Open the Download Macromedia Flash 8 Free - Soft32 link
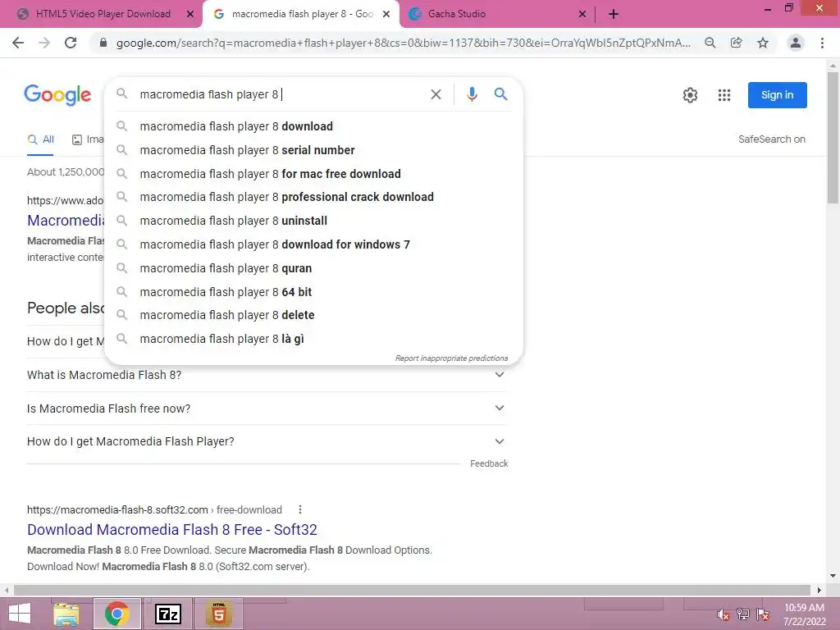840x630 pixels. coord(172,530)
